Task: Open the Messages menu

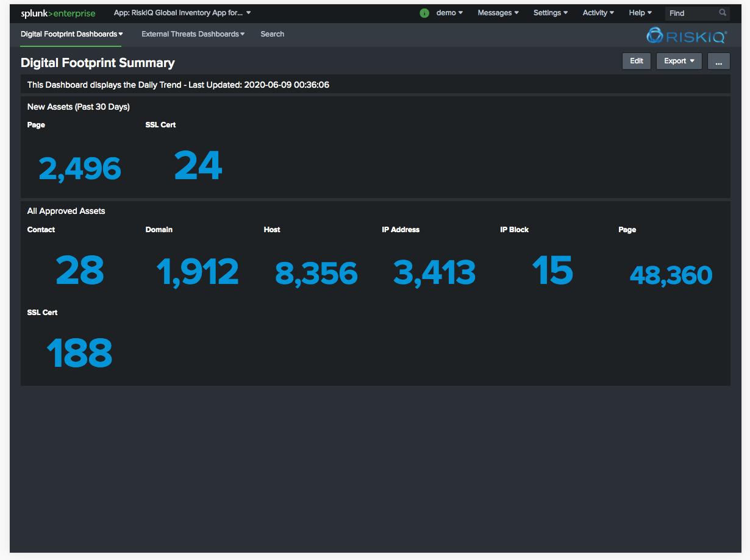Action: (x=498, y=13)
